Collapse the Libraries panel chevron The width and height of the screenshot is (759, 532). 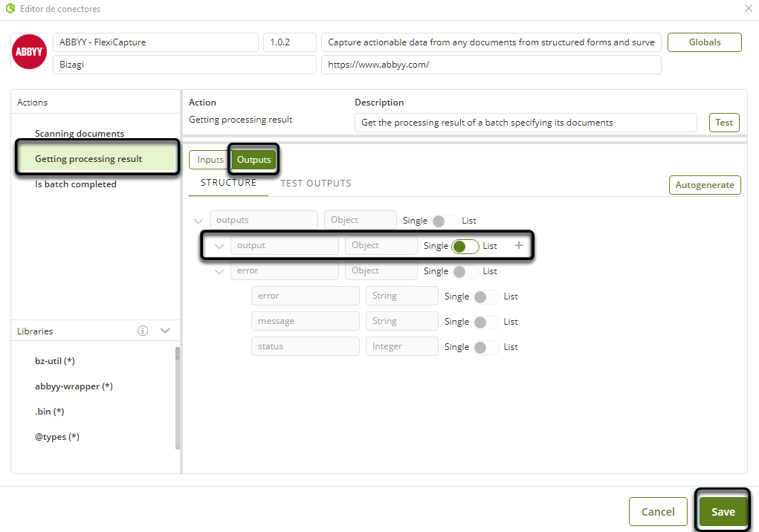coord(165,331)
